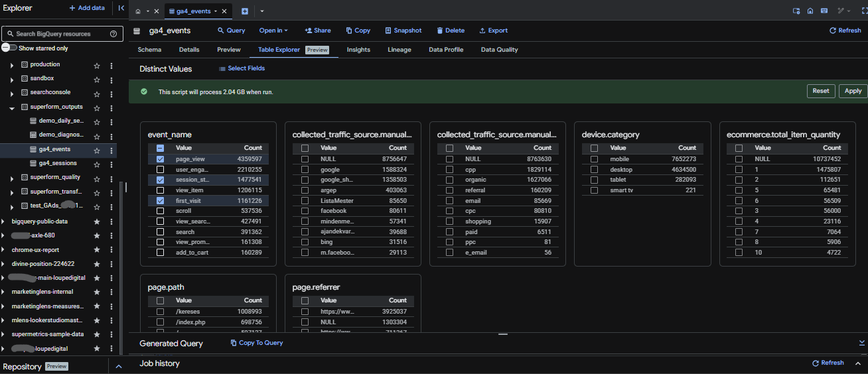Check the facebook traffic source value

coord(305,211)
